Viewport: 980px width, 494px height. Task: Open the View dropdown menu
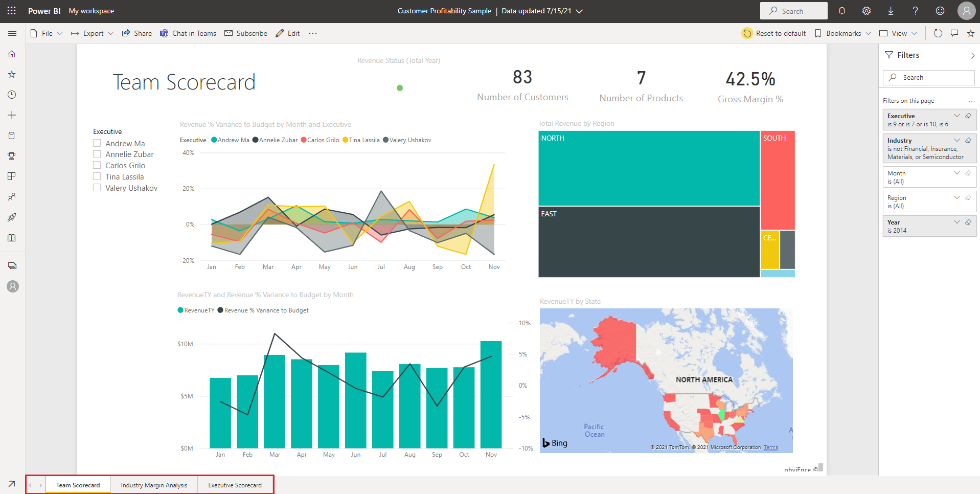(898, 33)
